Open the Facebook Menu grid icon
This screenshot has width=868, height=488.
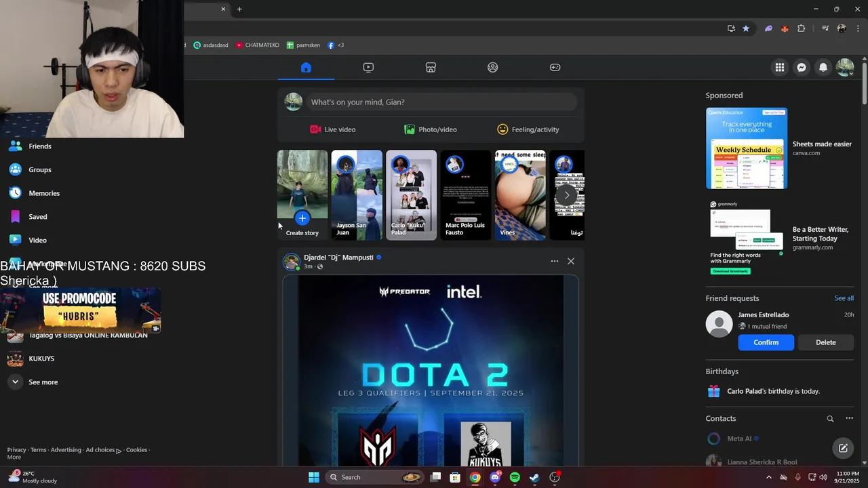point(780,67)
